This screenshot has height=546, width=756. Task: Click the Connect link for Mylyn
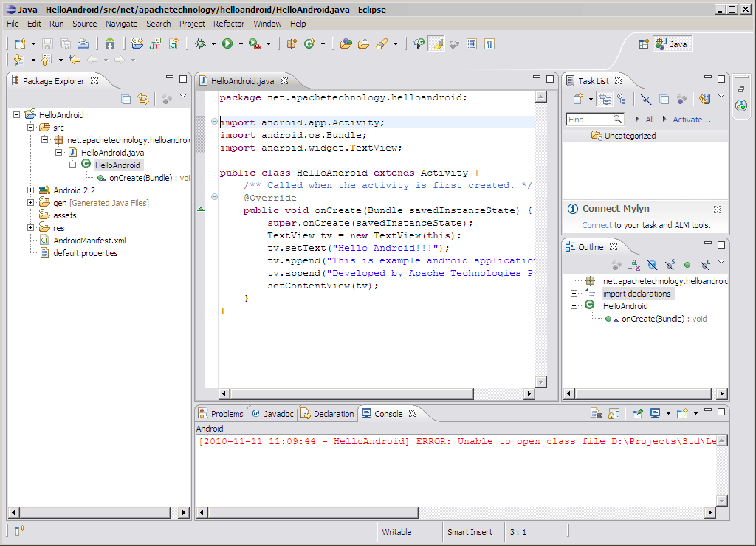(x=597, y=225)
